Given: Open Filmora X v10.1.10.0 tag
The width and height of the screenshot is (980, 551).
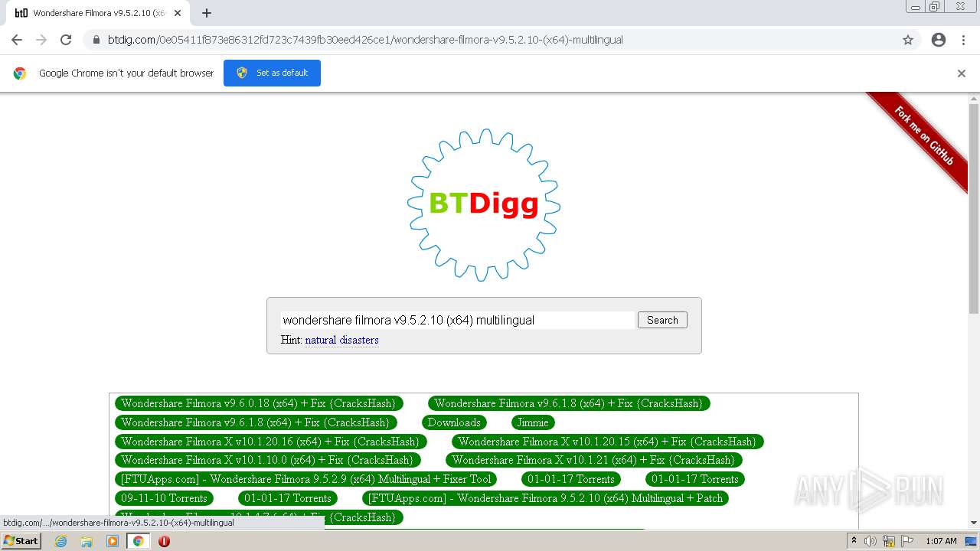Looking at the screenshot, I should pyautogui.click(x=267, y=460).
